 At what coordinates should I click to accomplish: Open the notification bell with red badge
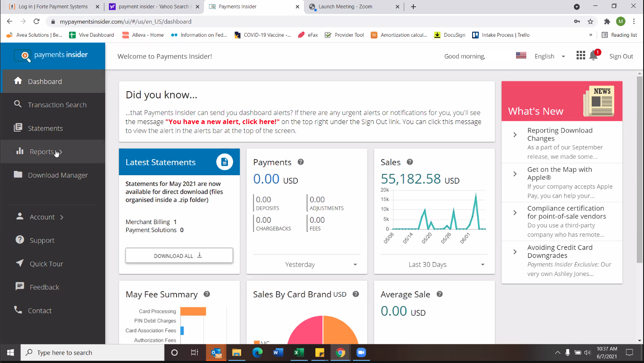tap(594, 55)
